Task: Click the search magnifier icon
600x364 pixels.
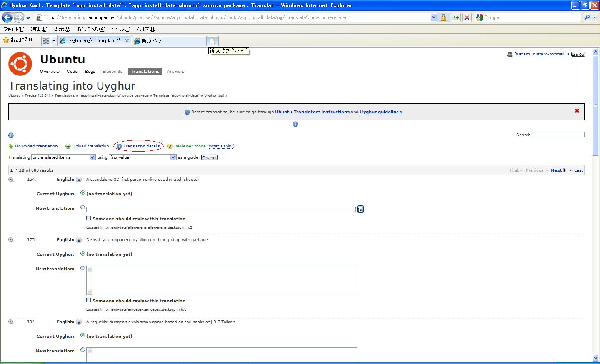Action: click(x=587, y=17)
